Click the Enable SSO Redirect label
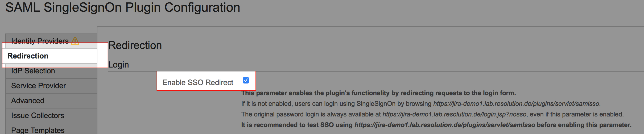Screen dimensions: 644x134 198,82
